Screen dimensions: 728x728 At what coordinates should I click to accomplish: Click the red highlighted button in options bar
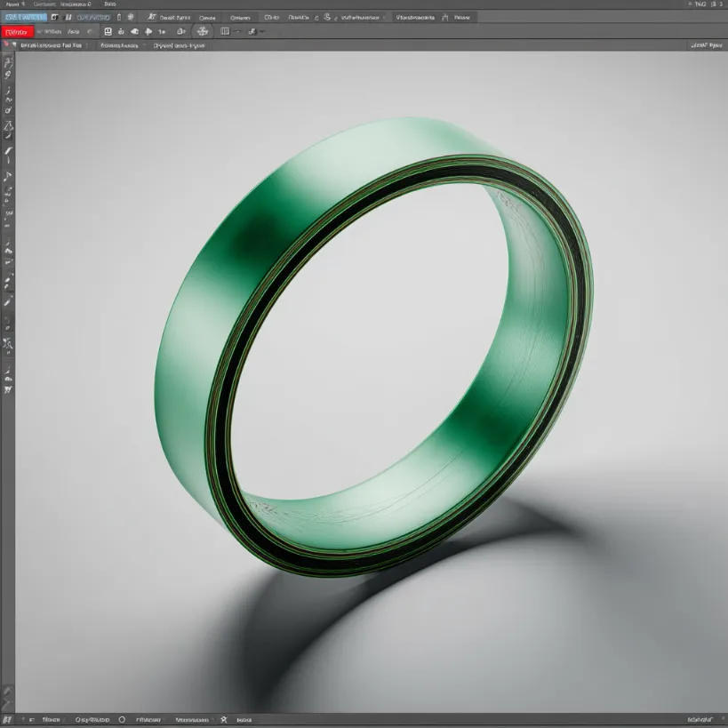point(18,31)
